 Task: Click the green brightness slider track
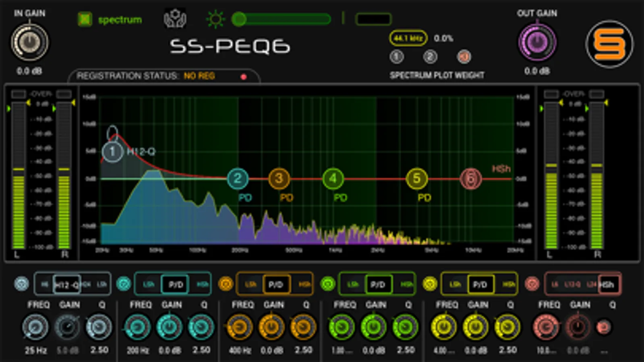click(x=282, y=19)
